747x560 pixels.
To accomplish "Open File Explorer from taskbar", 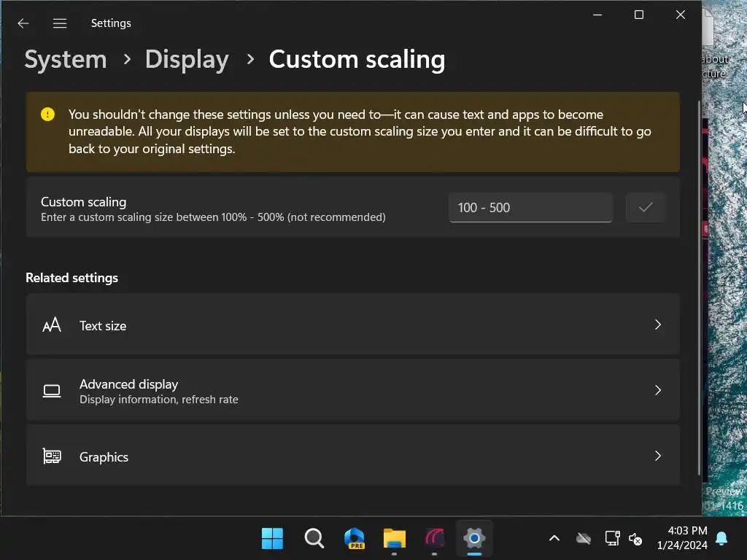I will [395, 539].
